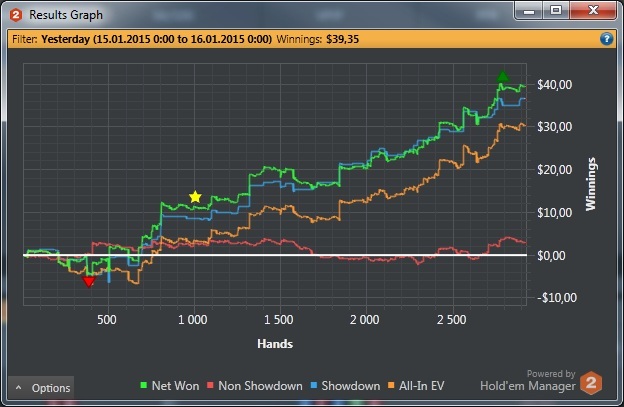The height and width of the screenshot is (407, 624).
Task: Toggle the Non Showdown line legend
Action: tap(255, 386)
